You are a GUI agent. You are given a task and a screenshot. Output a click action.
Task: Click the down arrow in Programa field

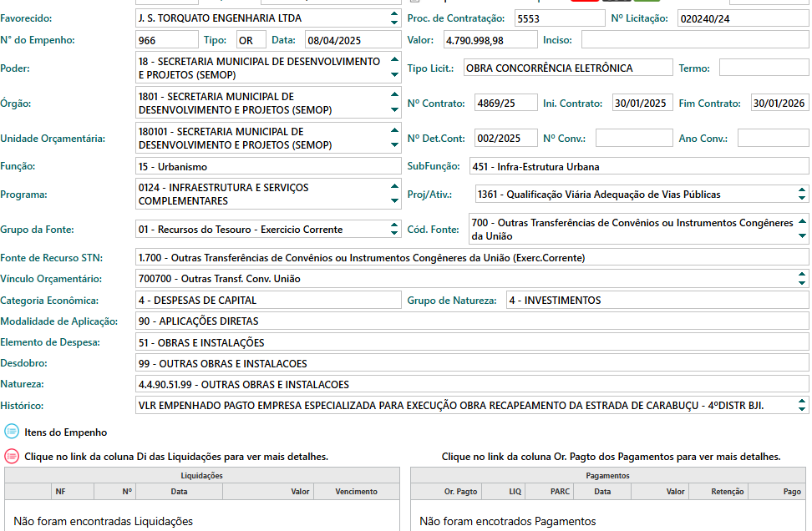coord(394,201)
